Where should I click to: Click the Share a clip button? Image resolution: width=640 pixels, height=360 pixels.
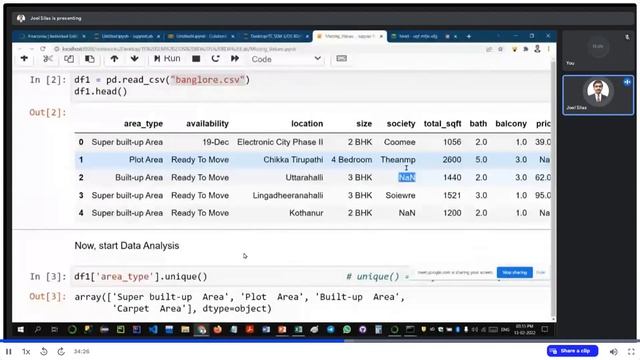click(572, 351)
